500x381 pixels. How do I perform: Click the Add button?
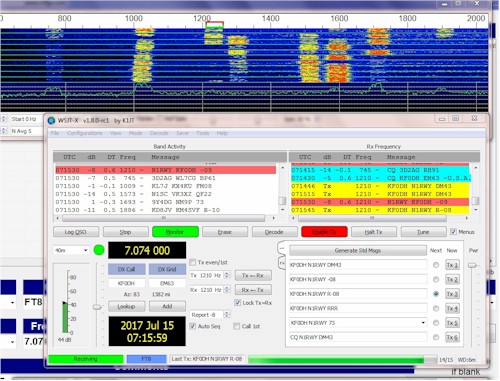167,306
